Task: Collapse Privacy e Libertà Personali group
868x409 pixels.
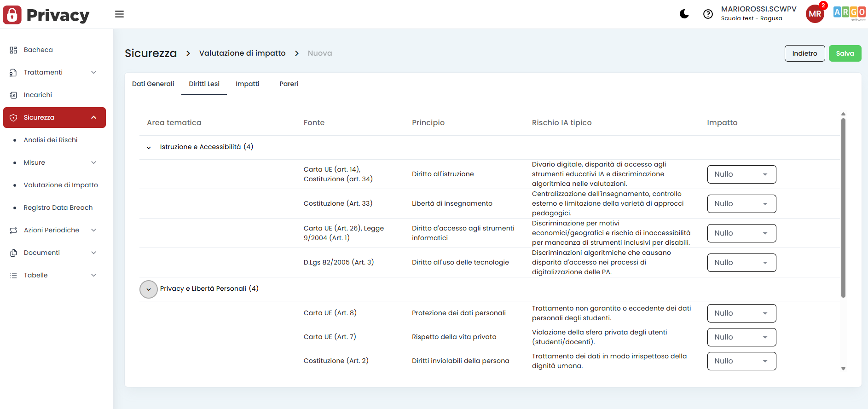Action: [149, 289]
